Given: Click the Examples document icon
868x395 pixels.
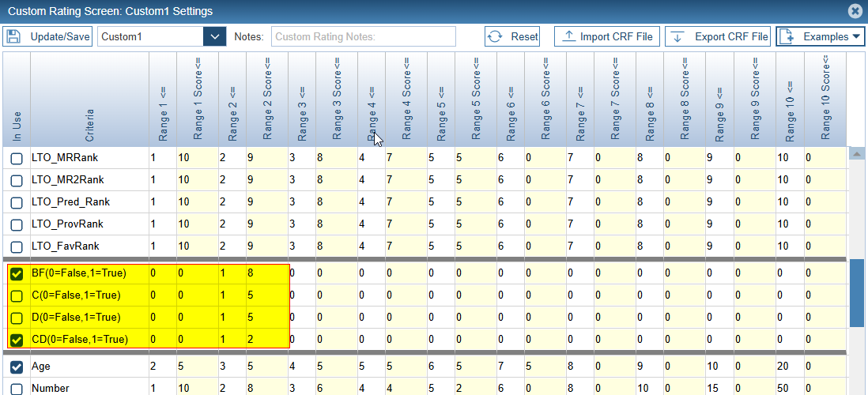Looking at the screenshot, I should (x=788, y=36).
